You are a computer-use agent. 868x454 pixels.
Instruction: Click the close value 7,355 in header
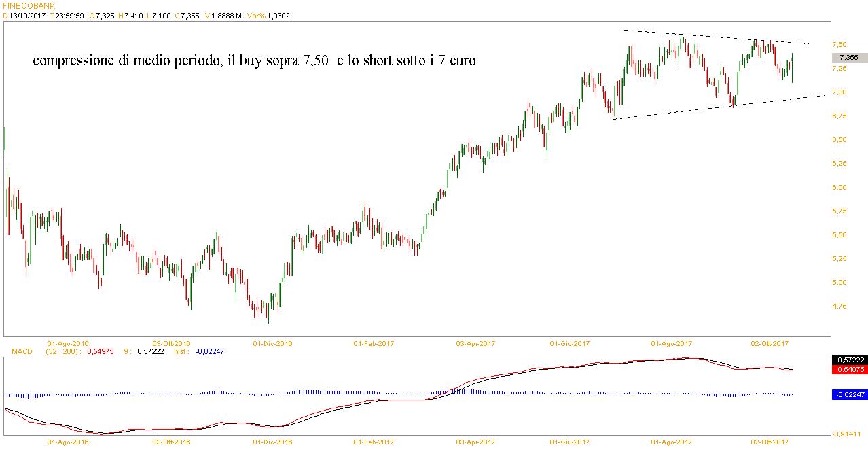[189, 16]
